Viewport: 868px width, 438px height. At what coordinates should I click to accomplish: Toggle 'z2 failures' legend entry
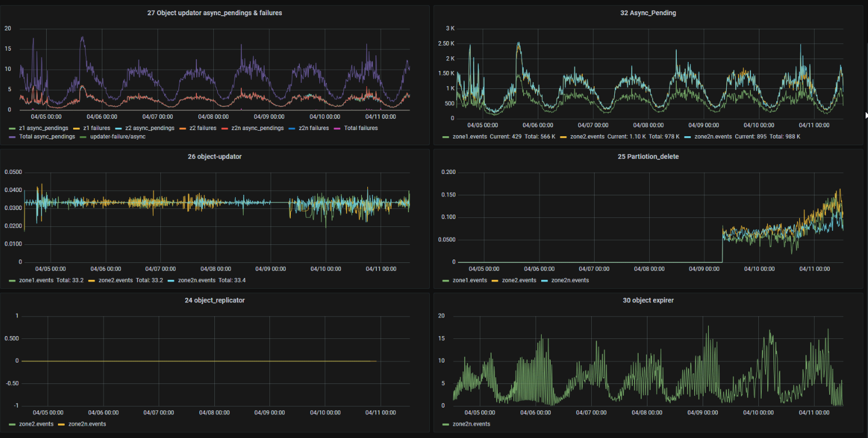(200, 128)
